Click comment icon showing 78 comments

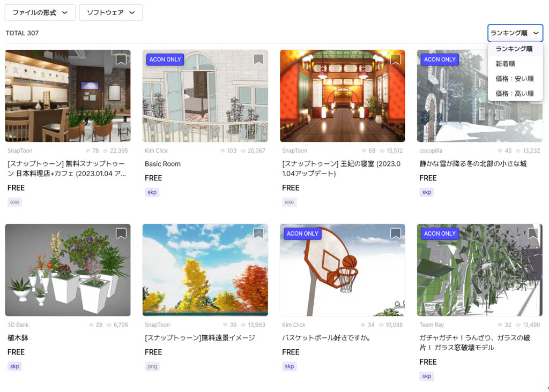[87, 150]
